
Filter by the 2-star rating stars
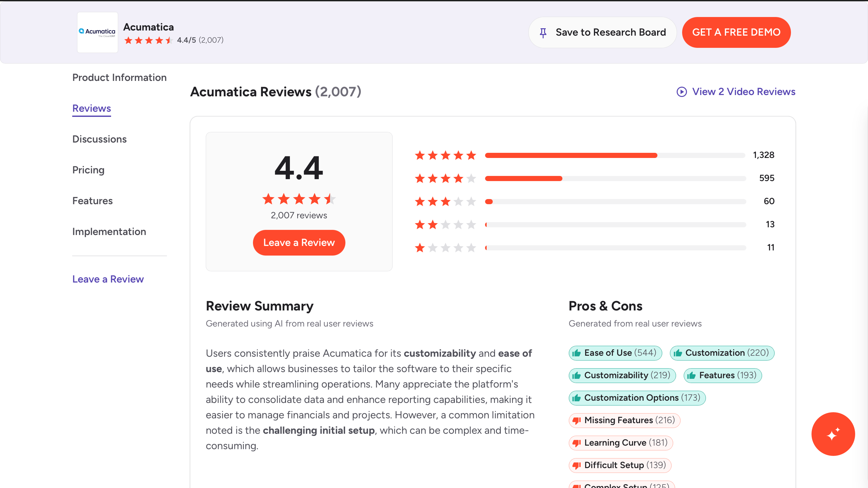point(445,224)
